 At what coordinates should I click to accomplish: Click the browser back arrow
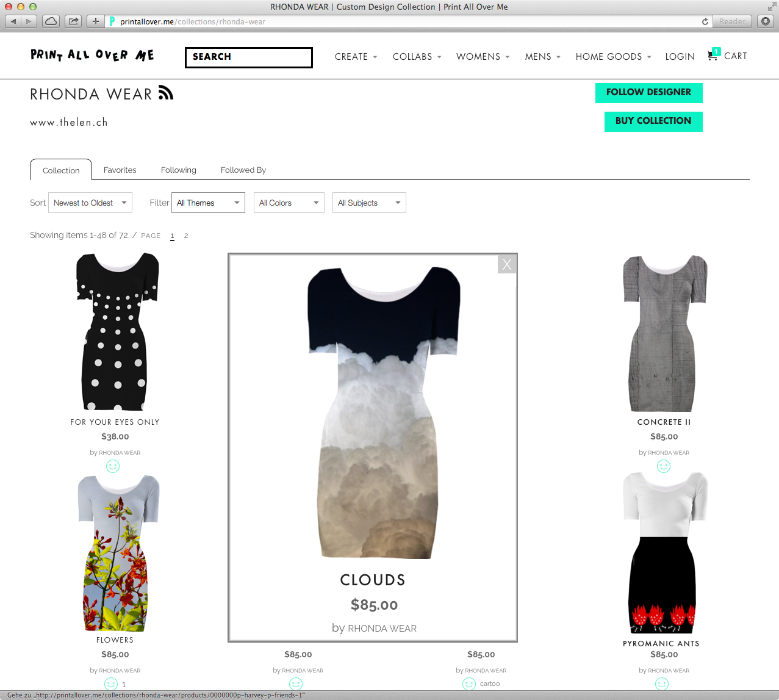pos(14,21)
